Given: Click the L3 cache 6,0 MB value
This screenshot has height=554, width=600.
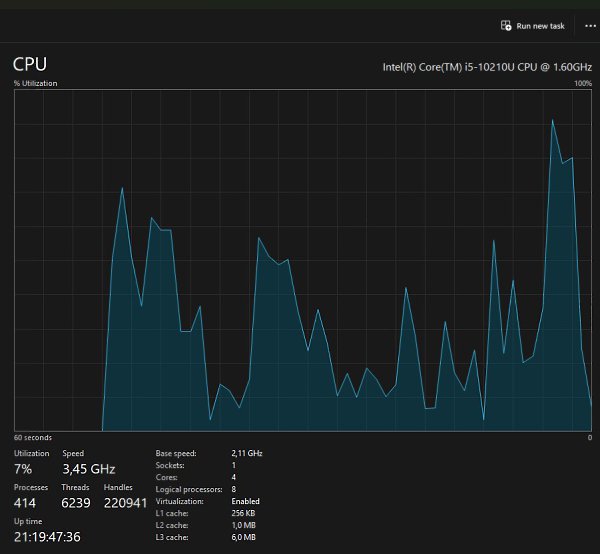Looking at the screenshot, I should 243,538.
